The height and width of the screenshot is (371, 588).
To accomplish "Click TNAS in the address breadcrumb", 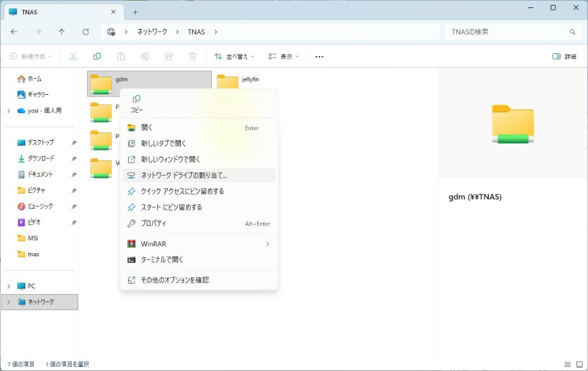I will [196, 32].
